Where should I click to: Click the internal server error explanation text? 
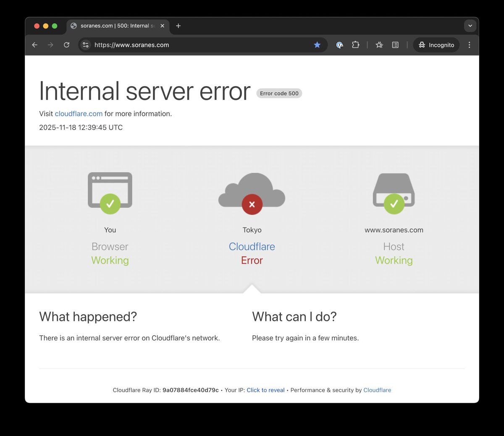click(129, 338)
